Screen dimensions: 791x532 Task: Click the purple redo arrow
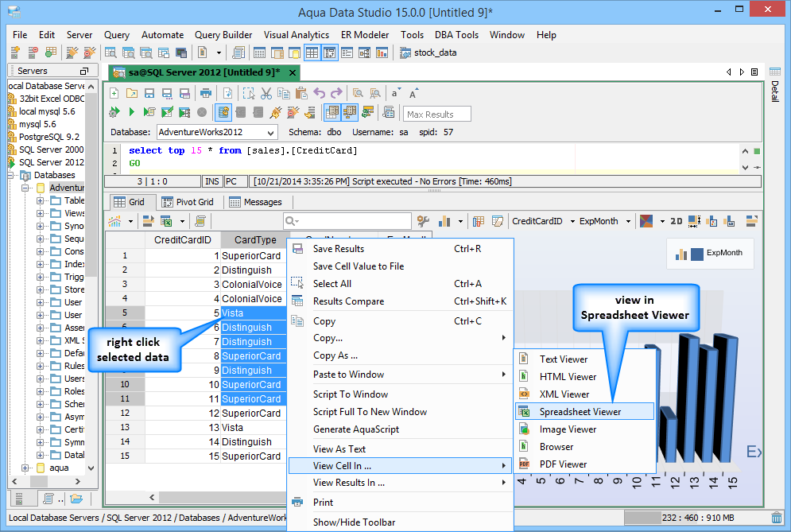336,93
